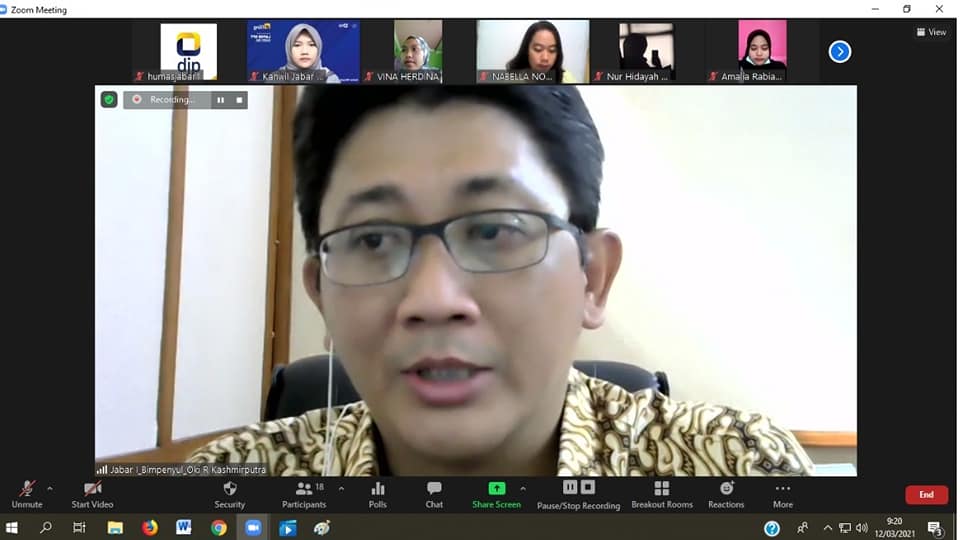
Task: Expand the Participants options arrow
Action: click(341, 489)
